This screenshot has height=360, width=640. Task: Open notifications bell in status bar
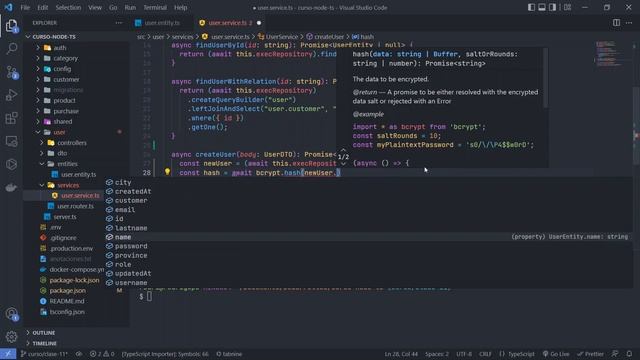[629, 354]
